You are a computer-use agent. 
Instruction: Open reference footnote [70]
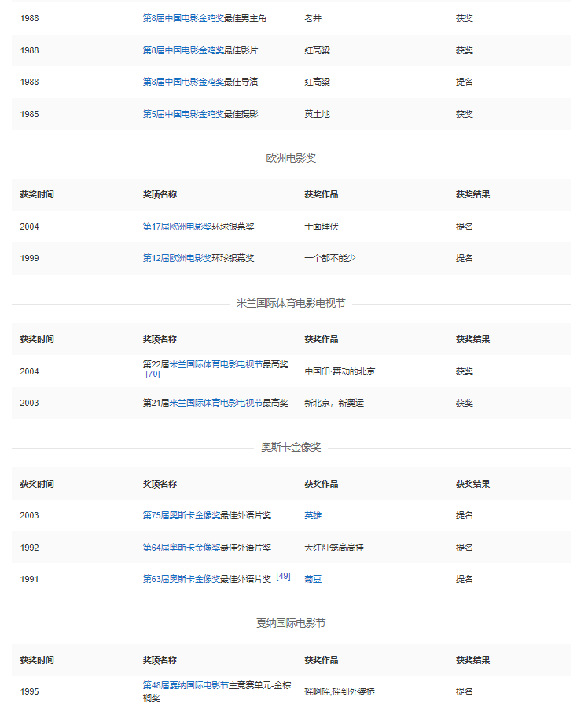tap(153, 374)
